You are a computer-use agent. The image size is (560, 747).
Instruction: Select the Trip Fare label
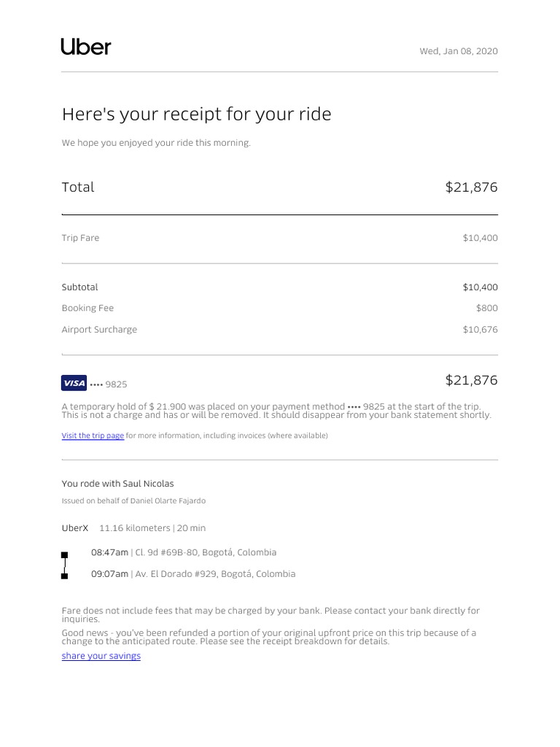[80, 238]
